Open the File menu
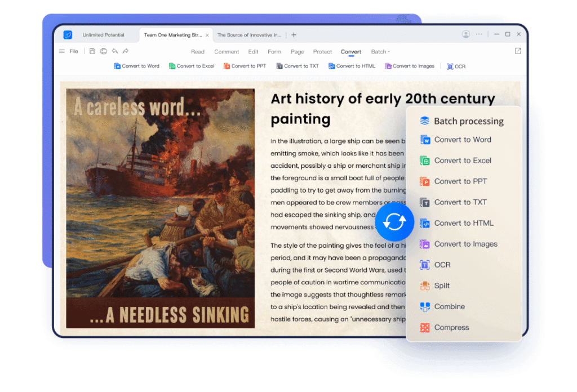 74,51
